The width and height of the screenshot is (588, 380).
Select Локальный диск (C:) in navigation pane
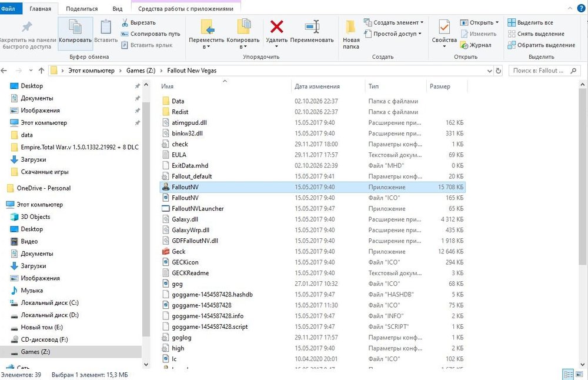click(49, 303)
